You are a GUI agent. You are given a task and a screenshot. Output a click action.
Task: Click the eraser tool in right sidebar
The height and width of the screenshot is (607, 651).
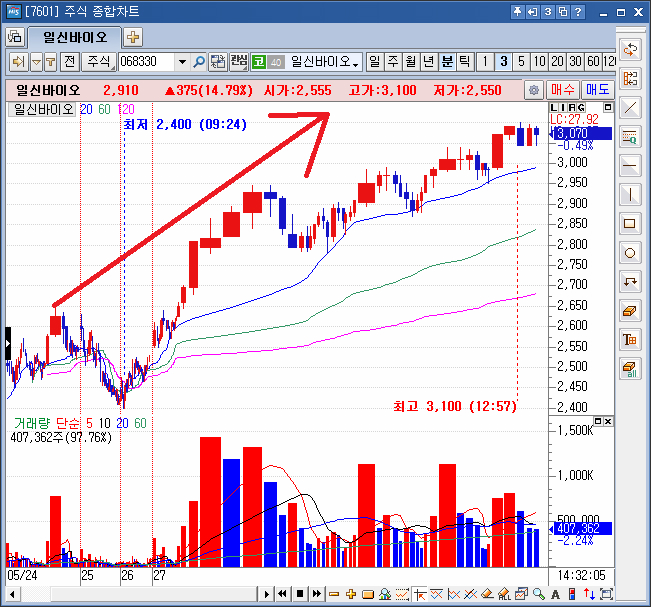[630, 311]
